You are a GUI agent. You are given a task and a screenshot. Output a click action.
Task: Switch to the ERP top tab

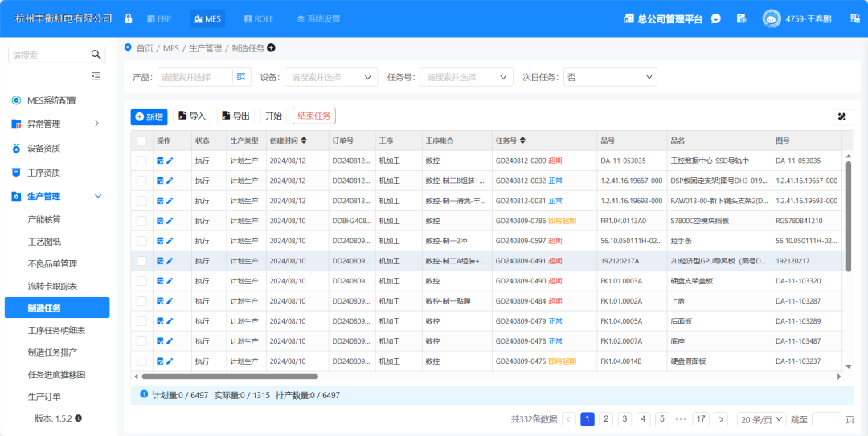[x=160, y=18]
